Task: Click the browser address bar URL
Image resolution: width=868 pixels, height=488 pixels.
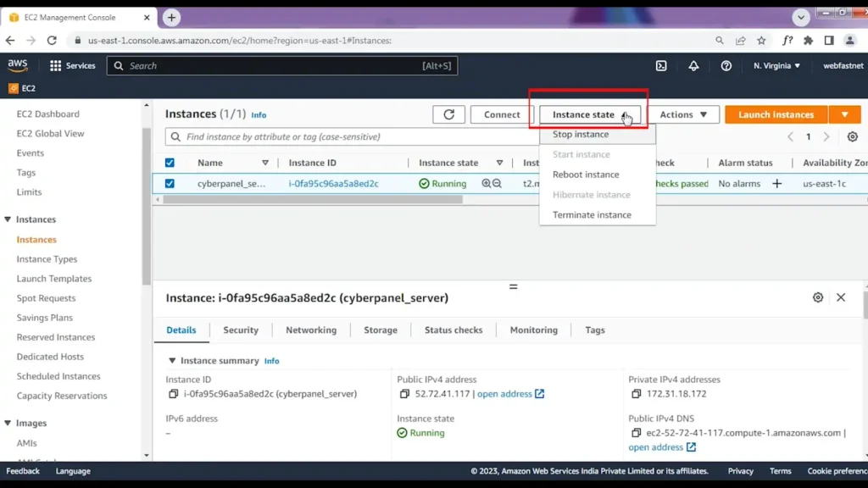Action: 240,41
